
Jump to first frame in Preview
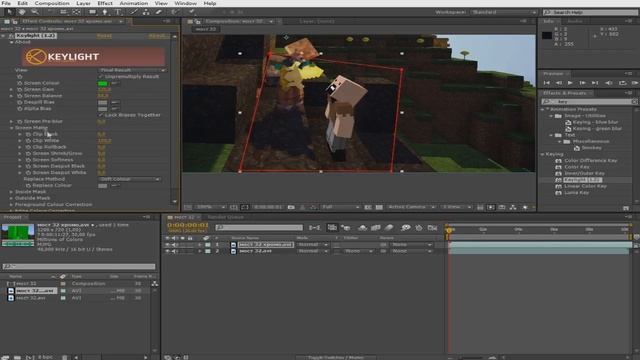point(547,83)
